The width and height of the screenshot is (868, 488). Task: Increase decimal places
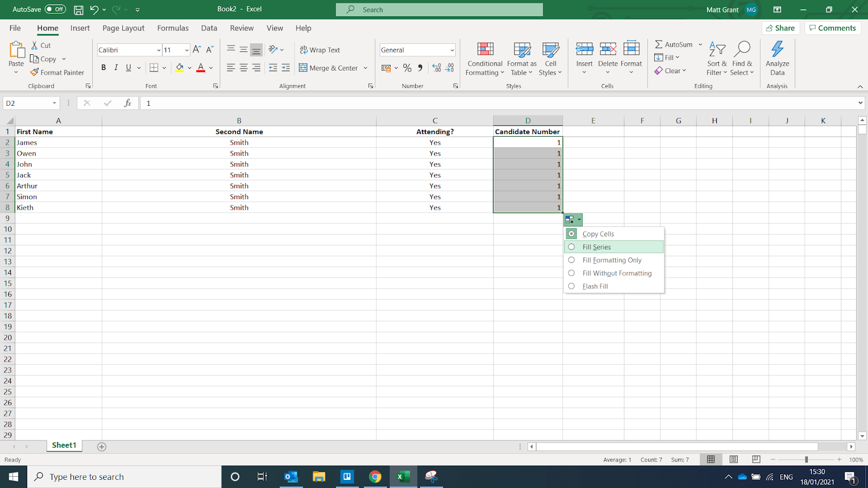(x=437, y=68)
